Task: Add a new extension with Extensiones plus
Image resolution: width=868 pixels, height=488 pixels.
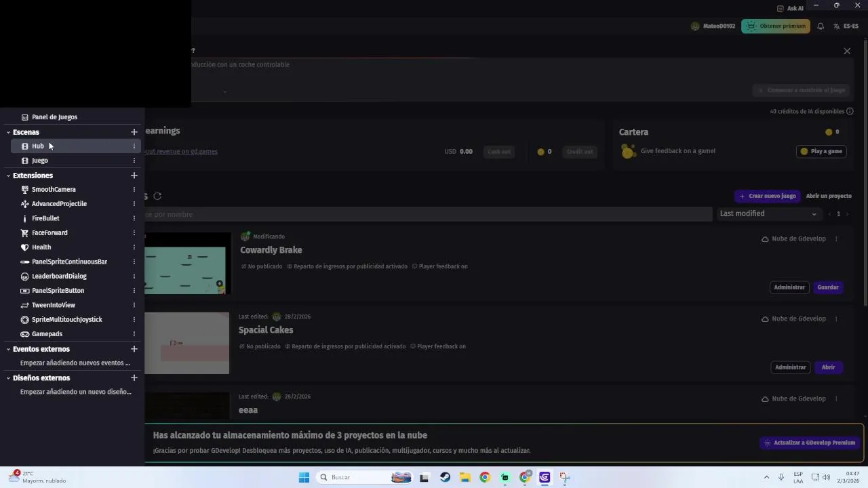Action: [x=134, y=176]
